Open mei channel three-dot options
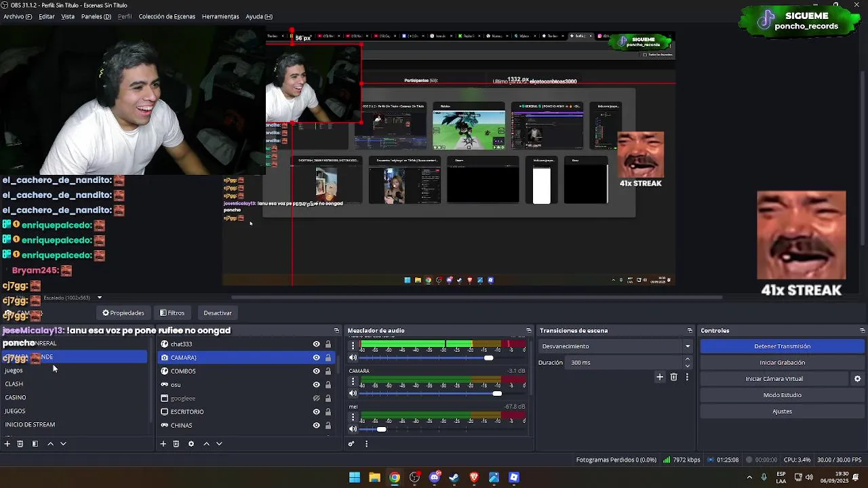Image resolution: width=868 pixels, height=488 pixels. [353, 418]
